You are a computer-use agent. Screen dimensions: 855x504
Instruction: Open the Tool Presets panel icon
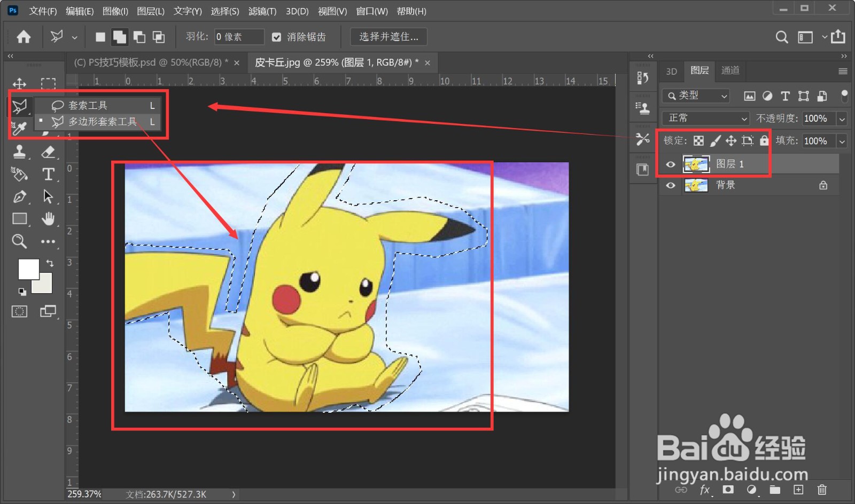[x=643, y=139]
